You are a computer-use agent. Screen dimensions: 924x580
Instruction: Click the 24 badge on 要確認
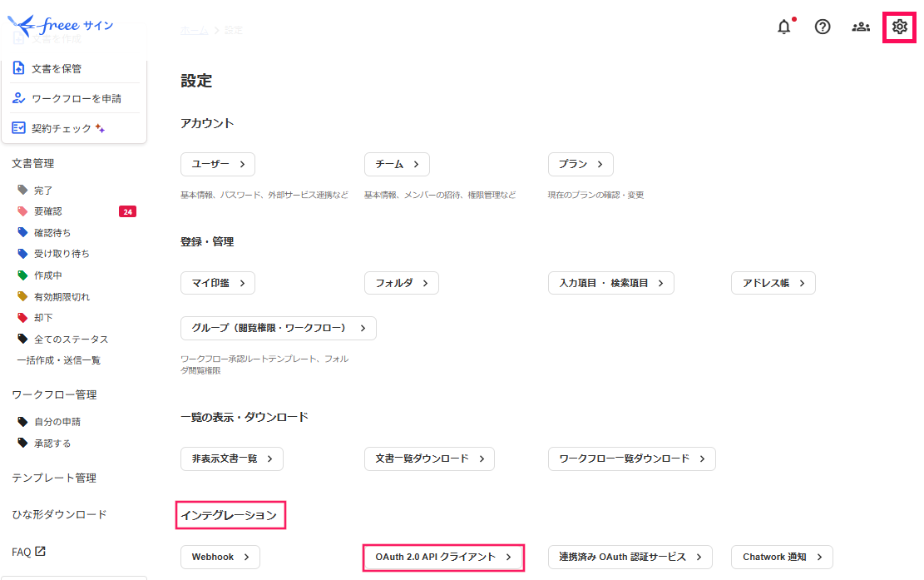click(128, 211)
